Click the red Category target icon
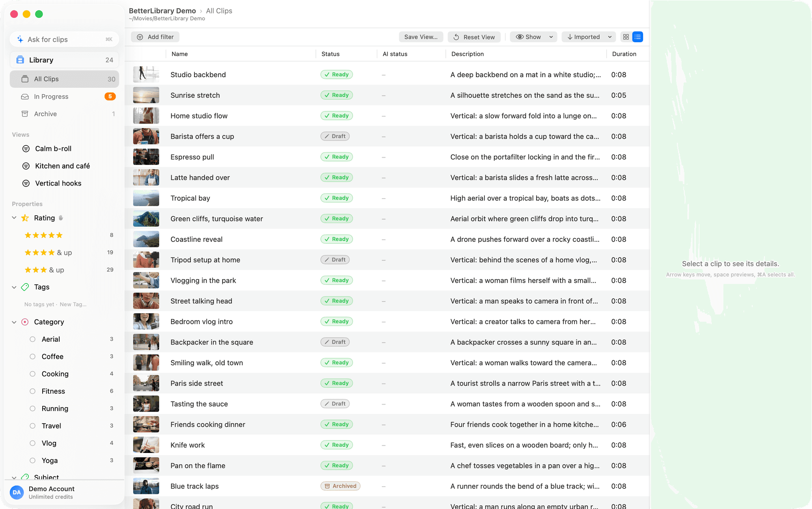Screen dimensions: 812x509 pos(25,322)
